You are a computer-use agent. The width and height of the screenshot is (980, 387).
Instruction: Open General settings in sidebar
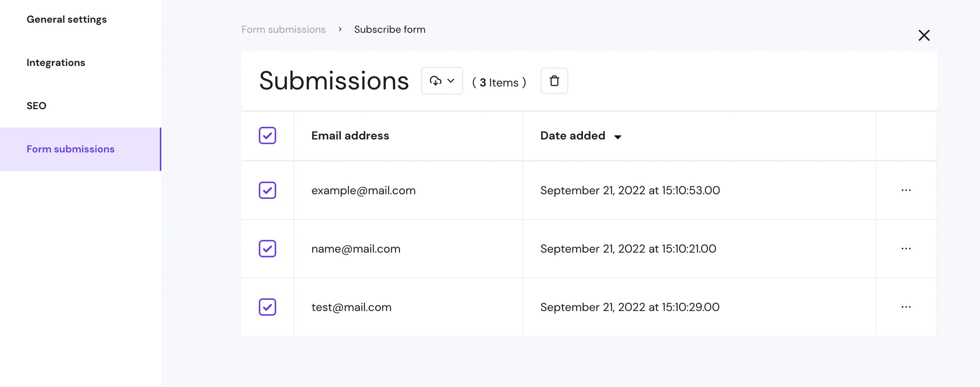tap(67, 20)
